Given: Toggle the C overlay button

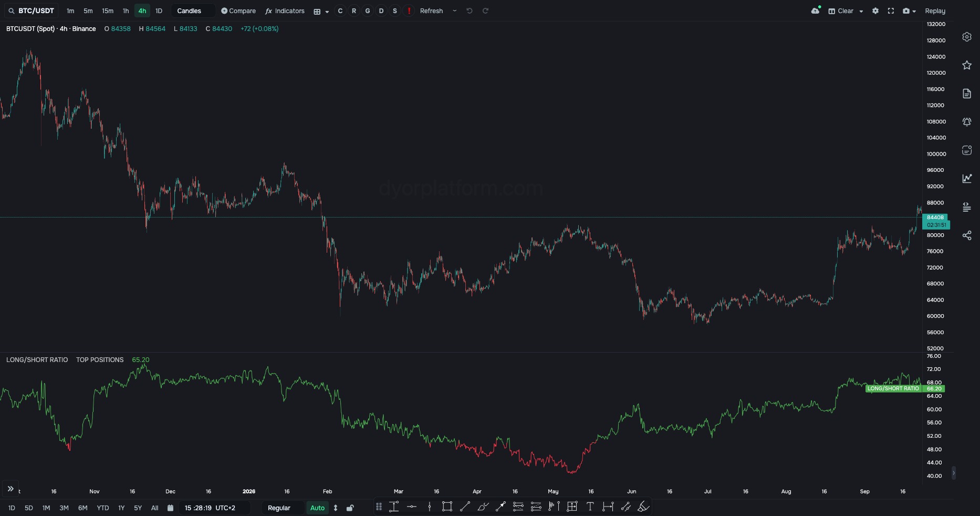Looking at the screenshot, I should pos(340,11).
